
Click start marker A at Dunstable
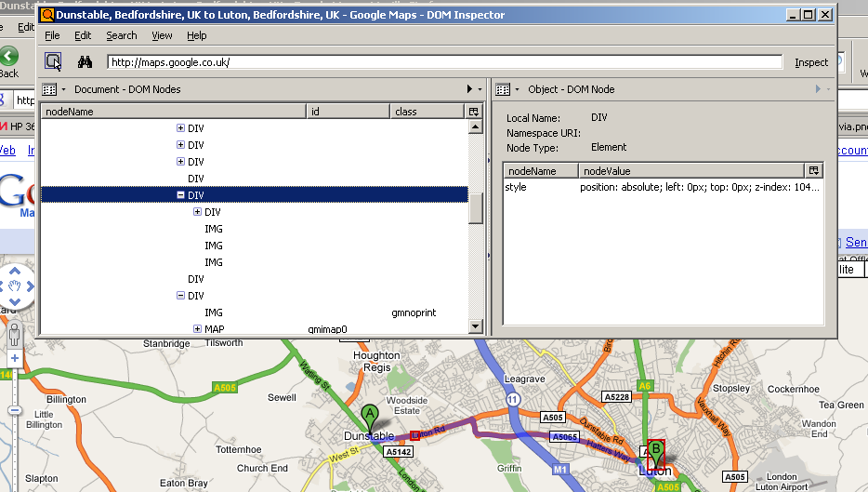[x=370, y=416]
